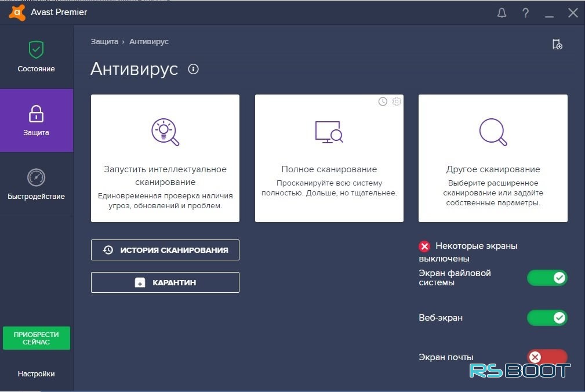The width and height of the screenshot is (585, 392).
Task: Click the red error cross icon
Action: point(424,246)
